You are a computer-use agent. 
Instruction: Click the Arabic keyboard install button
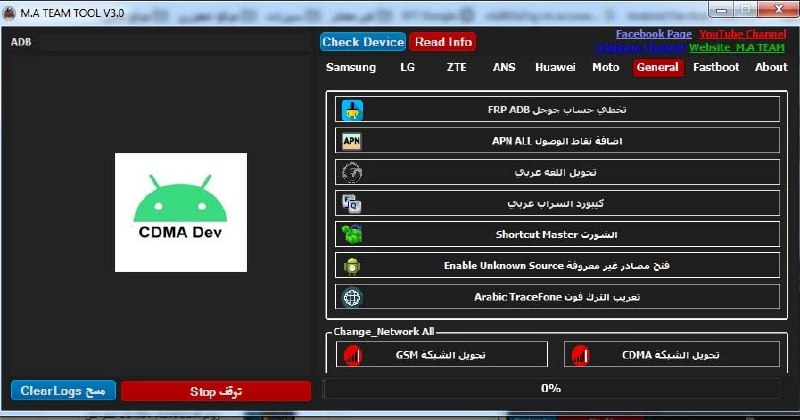(557, 204)
